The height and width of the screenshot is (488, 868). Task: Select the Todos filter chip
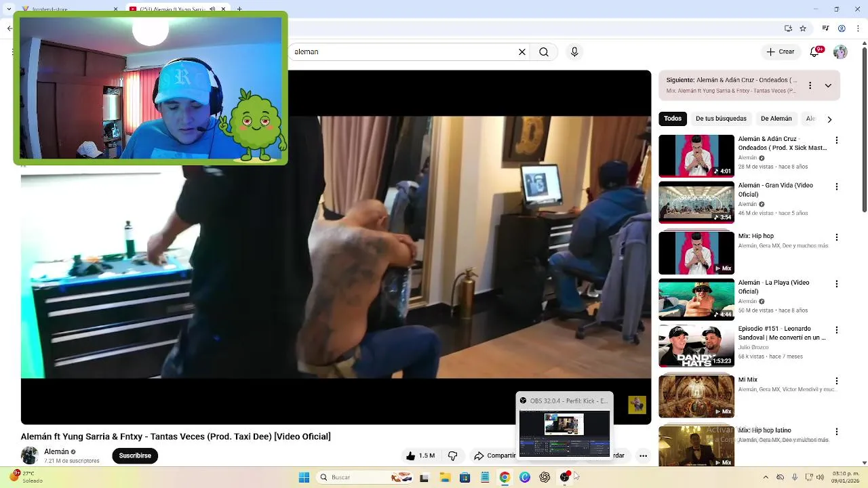673,119
